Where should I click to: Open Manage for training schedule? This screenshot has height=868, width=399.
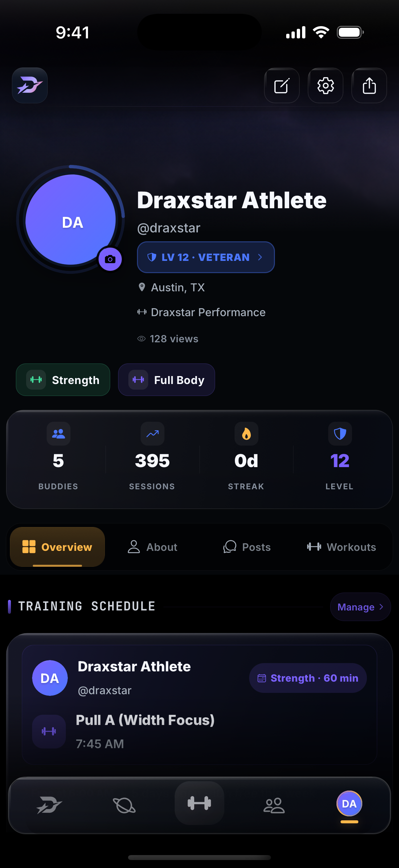pos(360,607)
